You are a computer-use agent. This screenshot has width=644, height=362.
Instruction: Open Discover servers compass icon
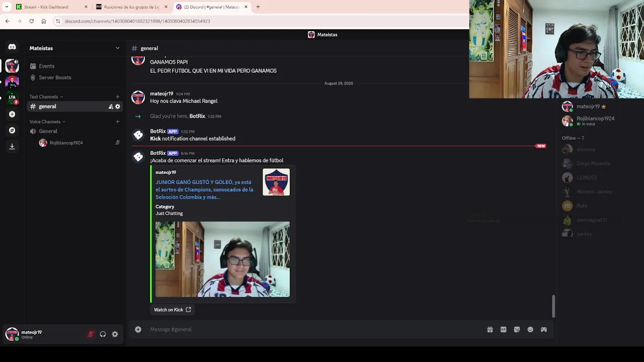click(x=12, y=130)
